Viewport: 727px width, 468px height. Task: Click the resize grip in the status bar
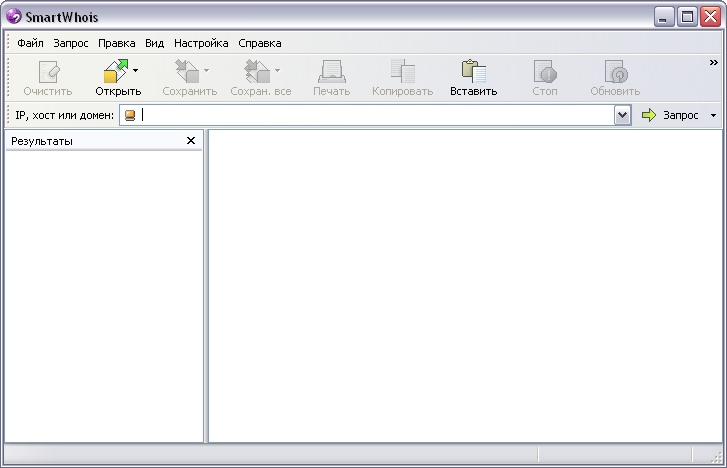point(716,457)
